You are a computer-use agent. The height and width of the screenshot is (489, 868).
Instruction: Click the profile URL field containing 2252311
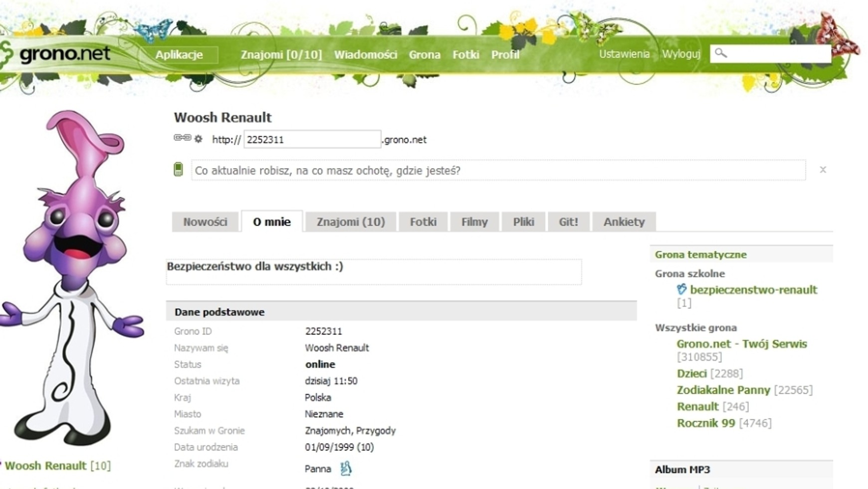(312, 139)
